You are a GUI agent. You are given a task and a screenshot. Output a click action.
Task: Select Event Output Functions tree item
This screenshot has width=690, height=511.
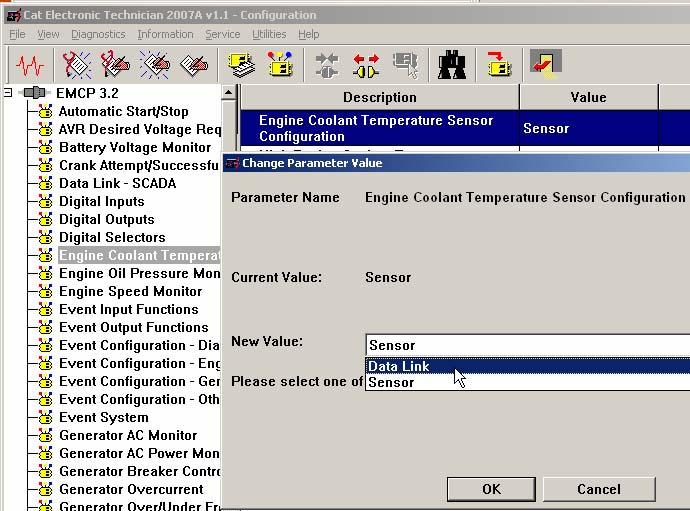coord(134,327)
